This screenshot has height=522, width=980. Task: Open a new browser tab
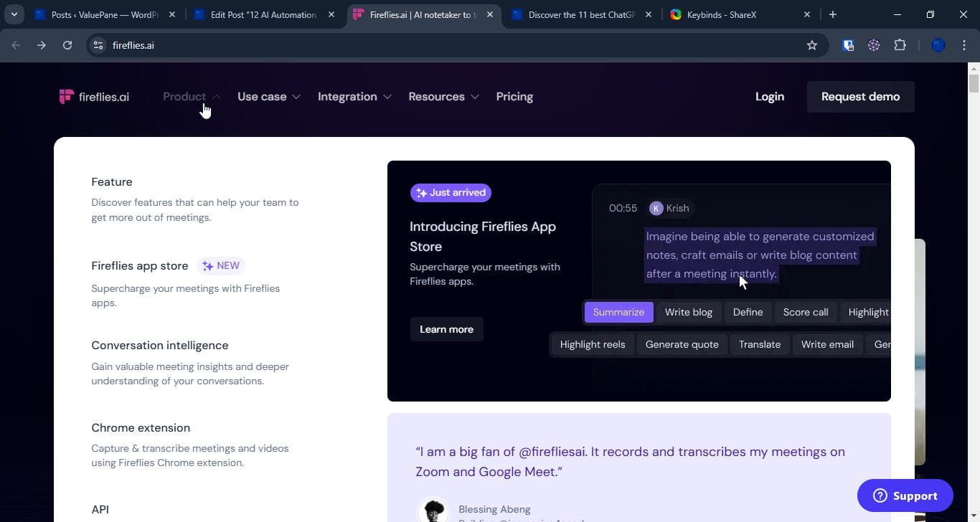coord(833,14)
